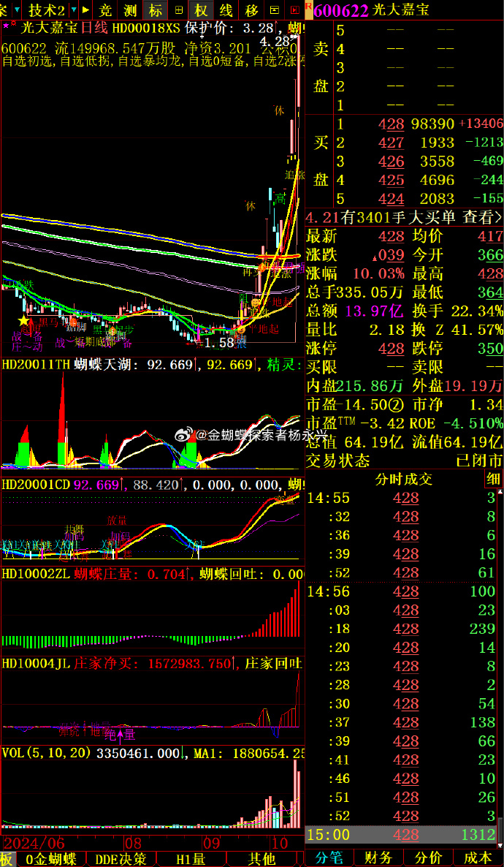This screenshot has width=504, height=867.
Task: Click the 测 toolbar button
Action: coord(130,10)
